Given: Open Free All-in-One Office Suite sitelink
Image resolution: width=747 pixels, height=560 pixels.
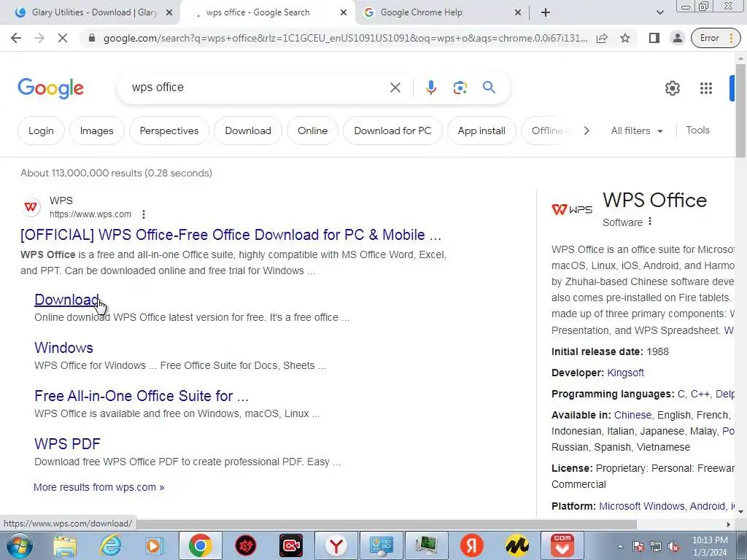Looking at the screenshot, I should (142, 396).
